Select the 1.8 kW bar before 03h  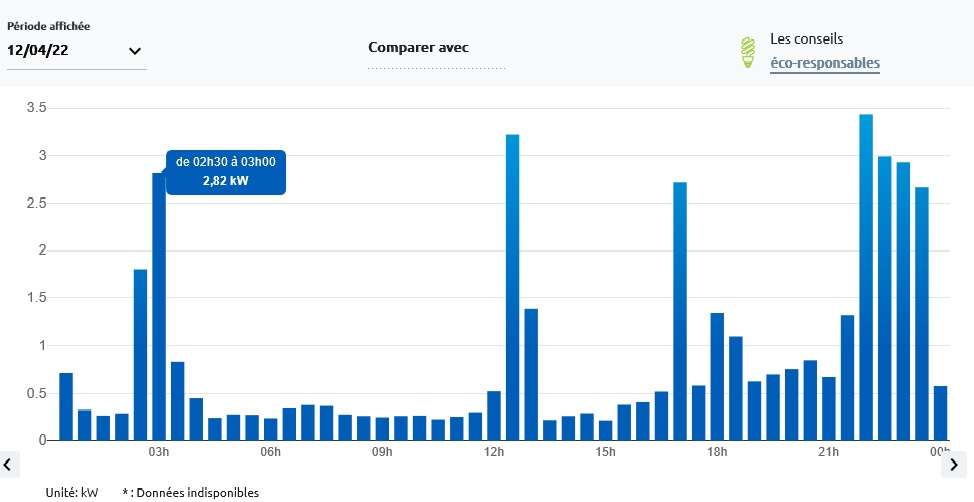tap(141, 355)
